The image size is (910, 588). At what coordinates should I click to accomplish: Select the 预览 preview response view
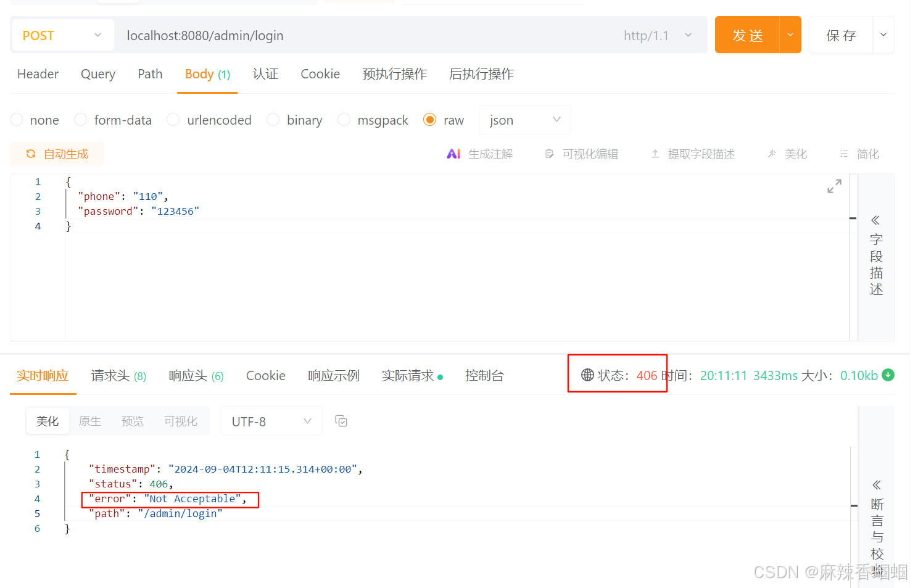(132, 421)
